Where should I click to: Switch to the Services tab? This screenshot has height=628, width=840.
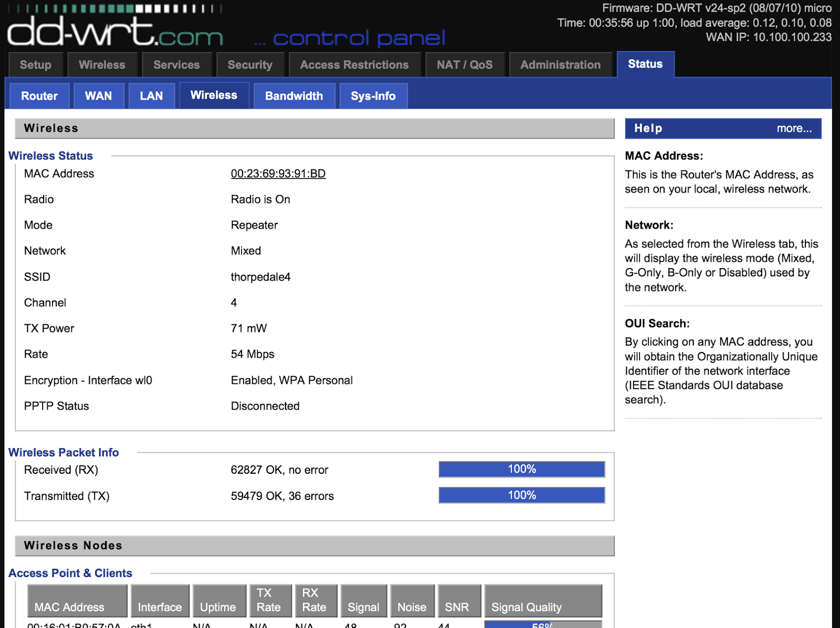pos(176,65)
